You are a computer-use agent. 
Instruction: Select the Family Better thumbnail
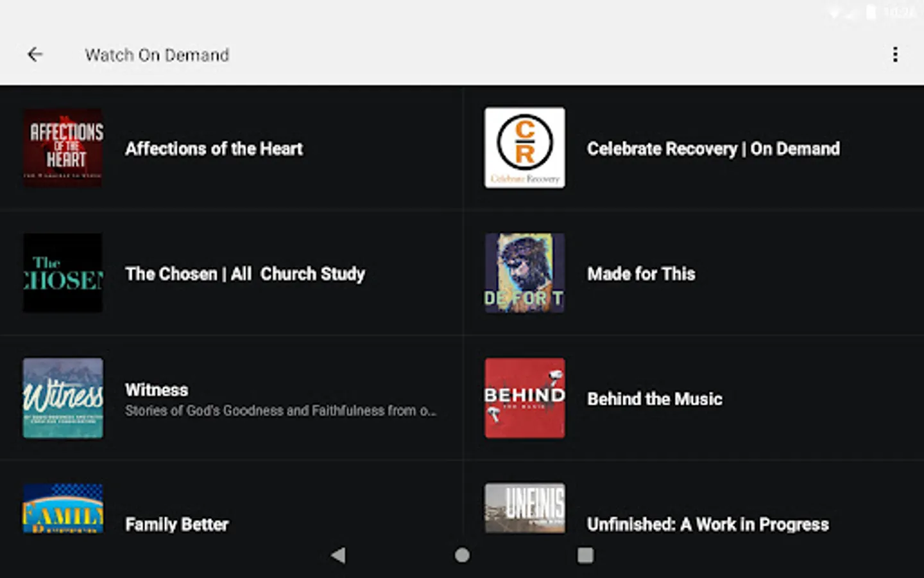click(63, 509)
